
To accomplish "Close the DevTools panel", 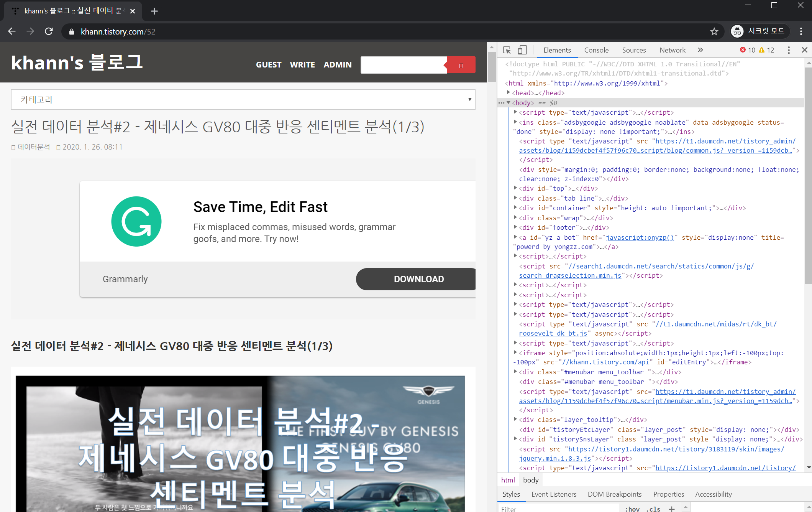I will pos(804,50).
